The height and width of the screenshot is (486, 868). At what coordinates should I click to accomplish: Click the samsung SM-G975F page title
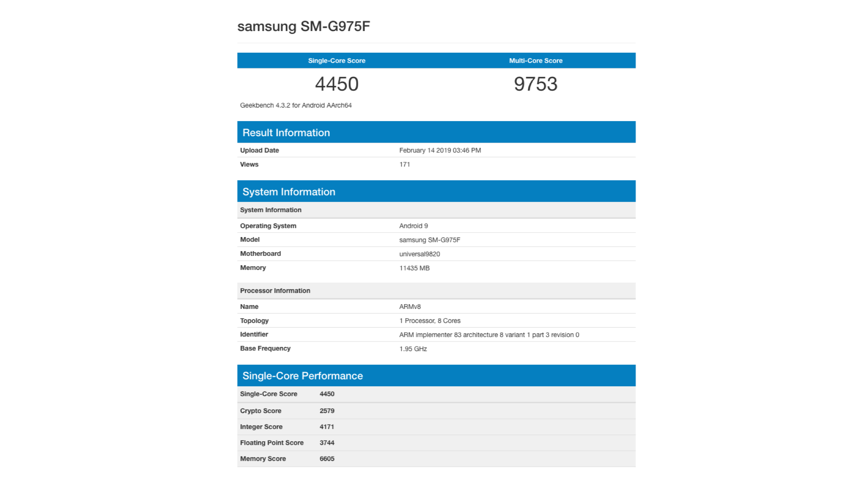[x=303, y=26]
